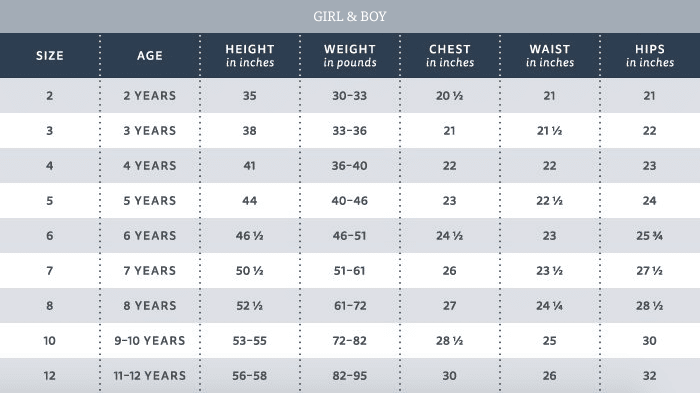Click the HEIGHT in inches header
Screen dimensions: 700x393
(250, 56)
